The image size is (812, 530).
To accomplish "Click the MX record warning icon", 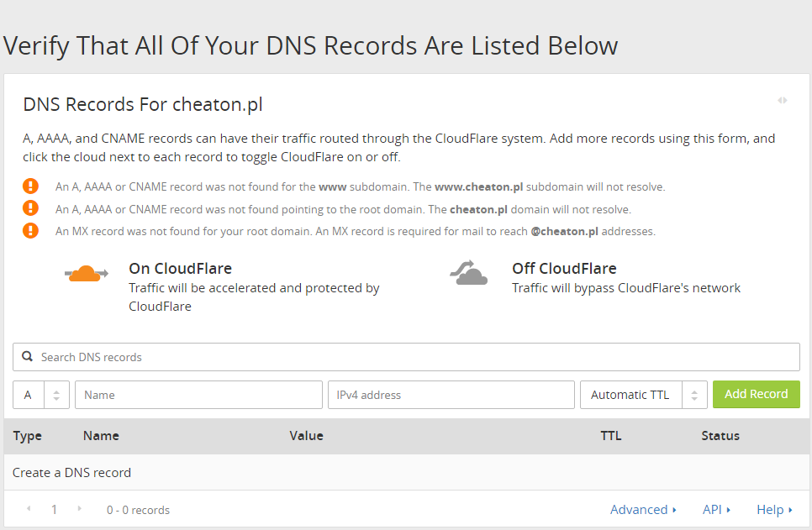I will coord(31,230).
